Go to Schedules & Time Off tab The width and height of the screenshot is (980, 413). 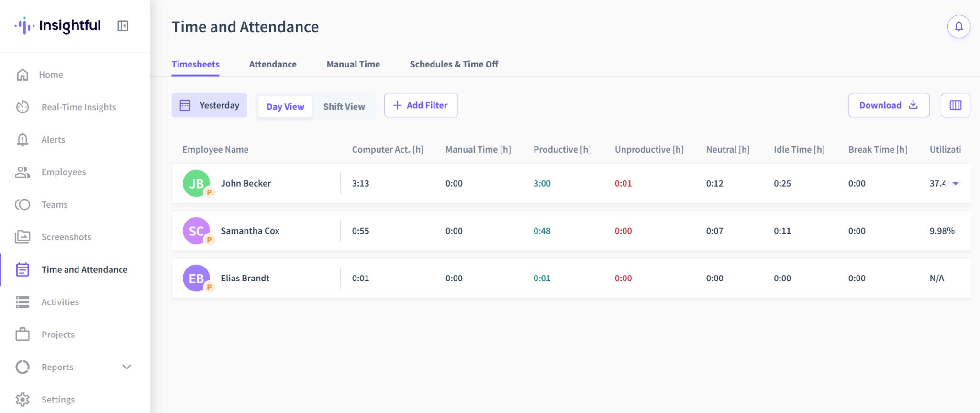(x=454, y=64)
